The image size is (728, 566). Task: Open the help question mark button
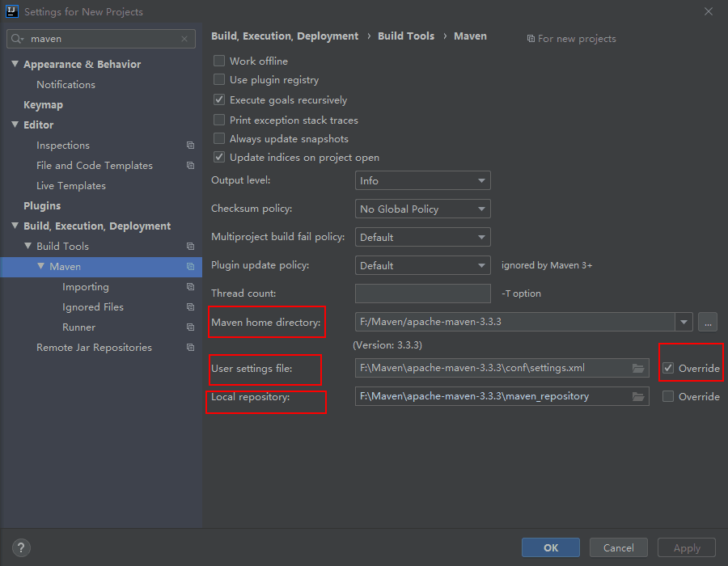click(x=21, y=547)
